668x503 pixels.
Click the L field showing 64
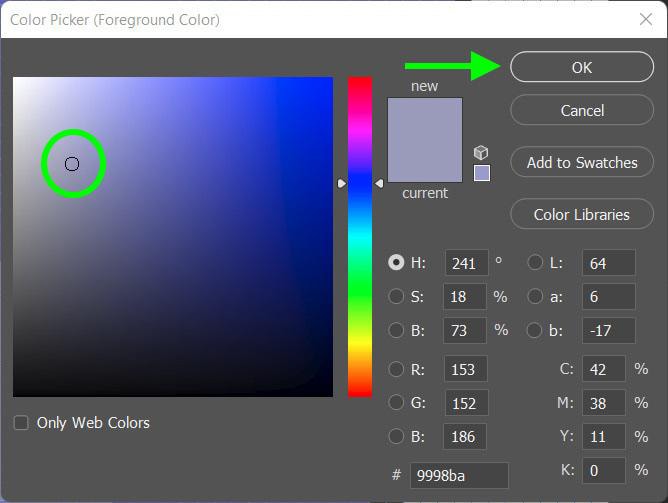pos(609,263)
